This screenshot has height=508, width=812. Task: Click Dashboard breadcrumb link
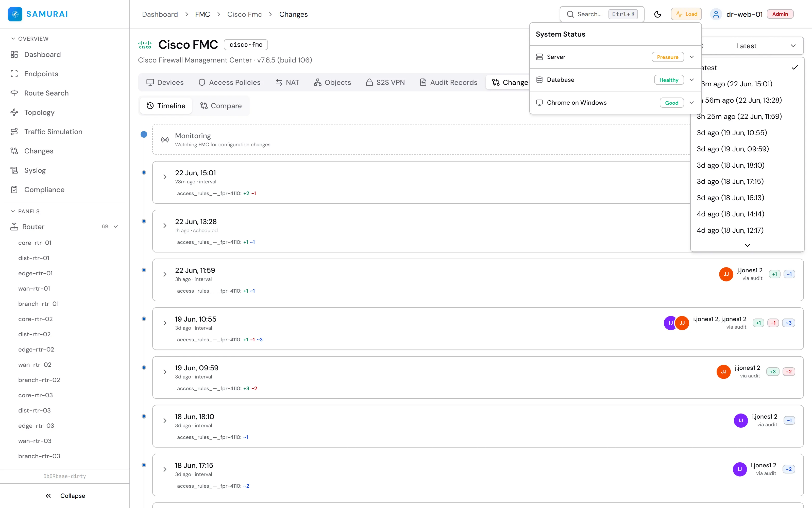(x=160, y=14)
